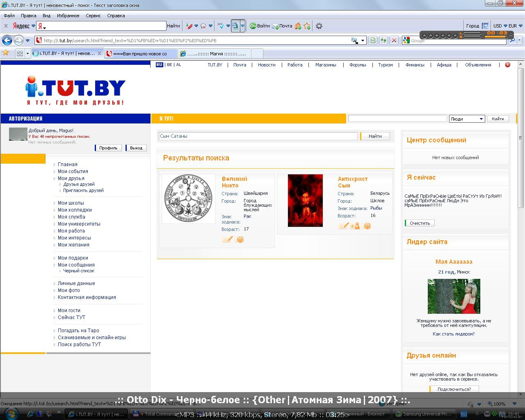Click the browser Back arrow button
This screenshot has width=525, height=420.
(7, 40)
